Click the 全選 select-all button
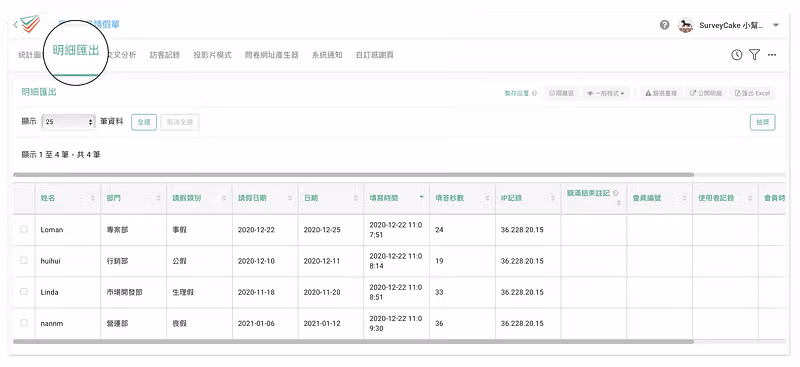This screenshot has width=800, height=367. (144, 122)
